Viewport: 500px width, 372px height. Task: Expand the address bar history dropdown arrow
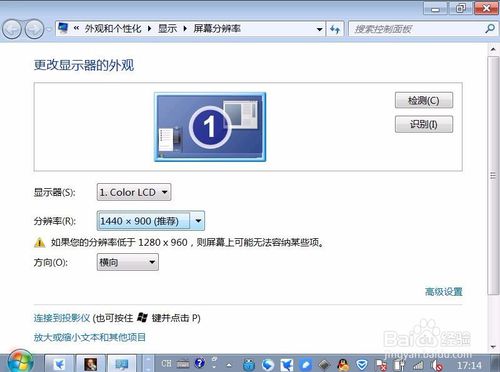tap(319, 29)
